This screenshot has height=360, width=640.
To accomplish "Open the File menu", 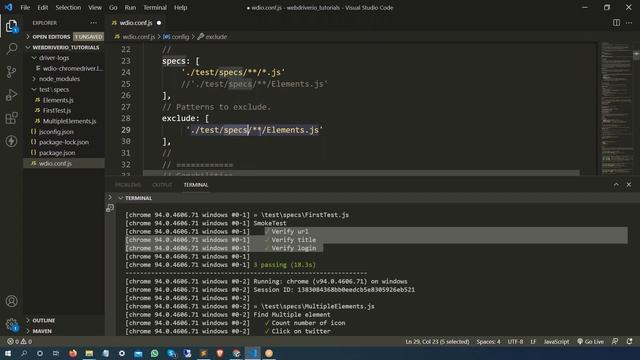I will [x=25, y=7].
